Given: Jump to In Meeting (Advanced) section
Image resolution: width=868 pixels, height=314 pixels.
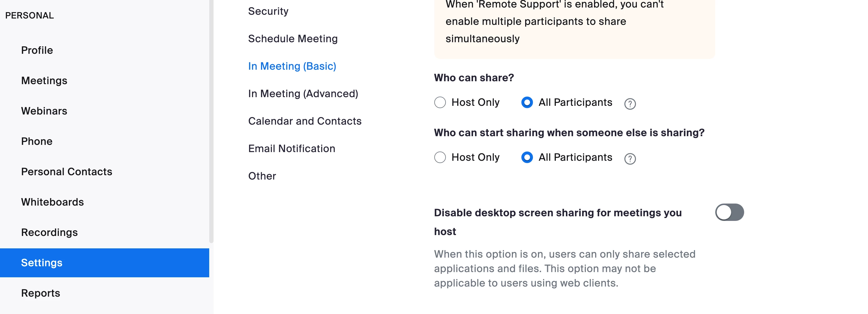Looking at the screenshot, I should (303, 94).
